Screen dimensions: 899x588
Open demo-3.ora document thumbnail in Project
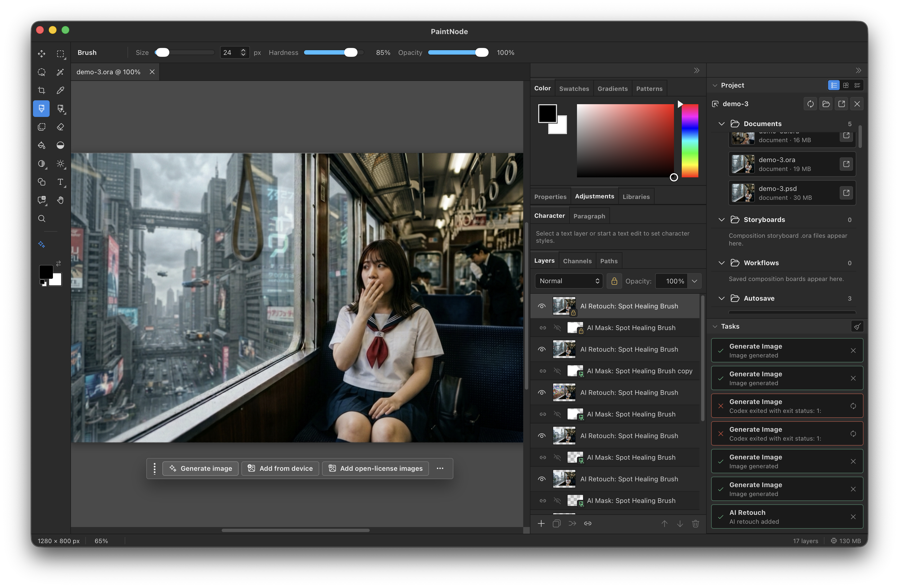click(743, 164)
